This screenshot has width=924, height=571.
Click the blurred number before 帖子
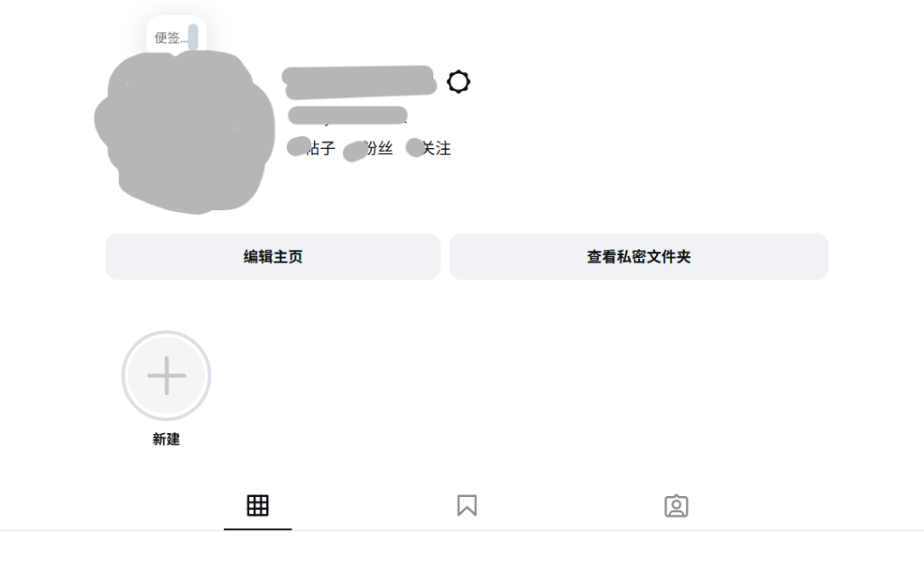click(299, 147)
